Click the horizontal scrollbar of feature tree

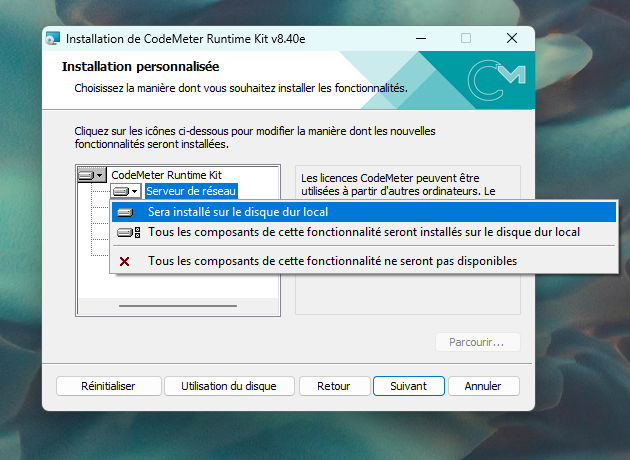click(x=178, y=306)
